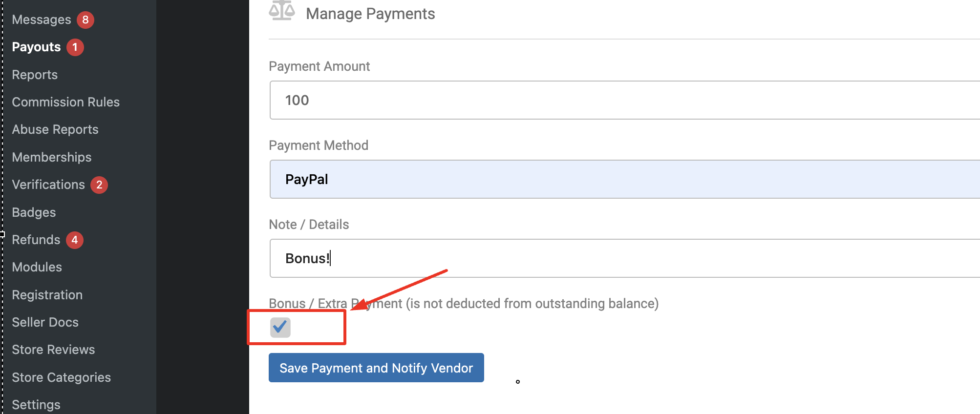Click the Manage Payments heading
Screen dimensions: 980x414
[370, 14]
